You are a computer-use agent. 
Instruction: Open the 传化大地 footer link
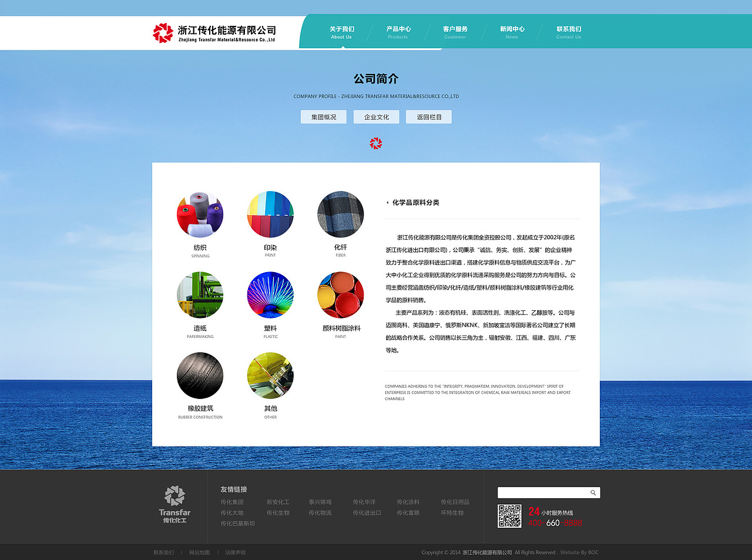232,513
